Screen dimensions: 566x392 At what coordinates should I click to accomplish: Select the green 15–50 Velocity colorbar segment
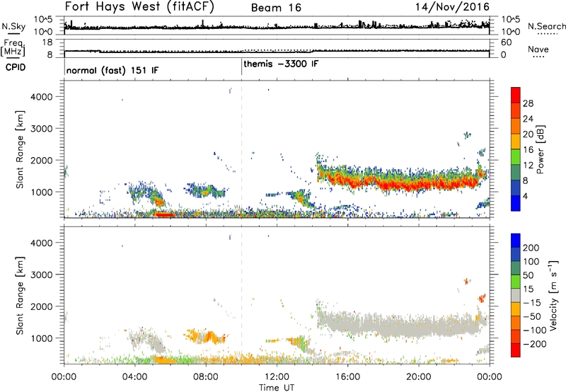(x=516, y=282)
